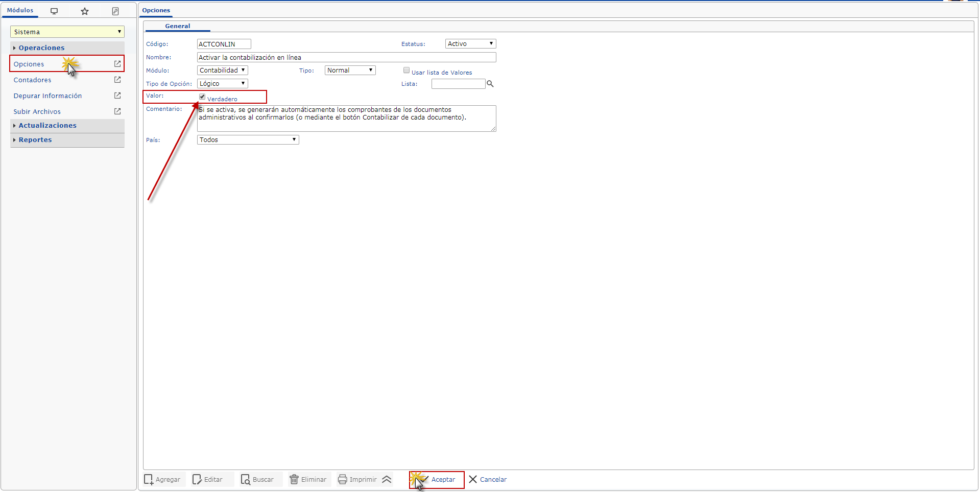Open Opciones in a new window icon
The image size is (980, 492).
pyautogui.click(x=117, y=64)
